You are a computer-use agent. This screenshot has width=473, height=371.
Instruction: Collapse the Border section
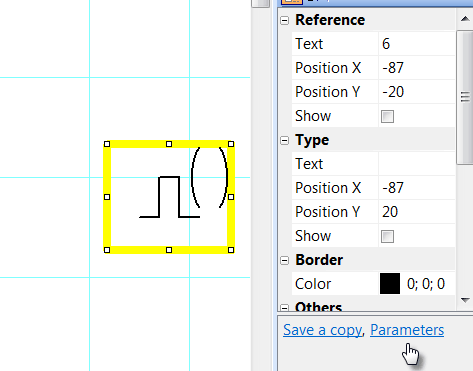(284, 260)
